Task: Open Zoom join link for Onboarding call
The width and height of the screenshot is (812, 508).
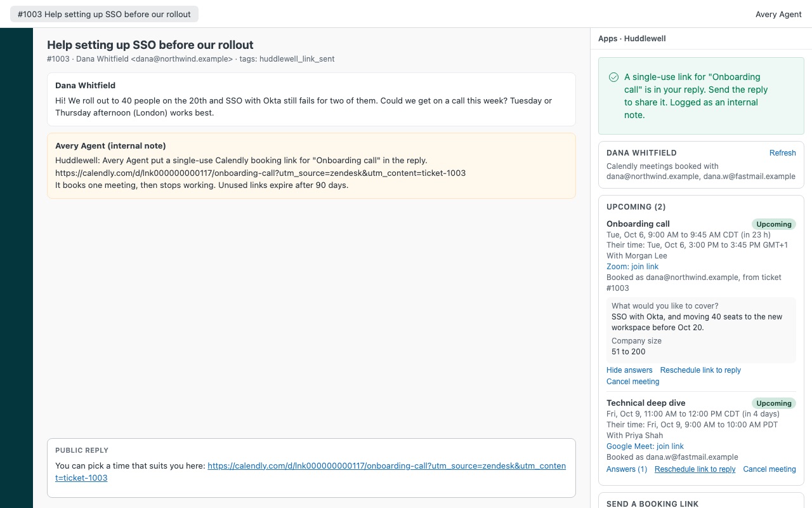Action: 632,267
